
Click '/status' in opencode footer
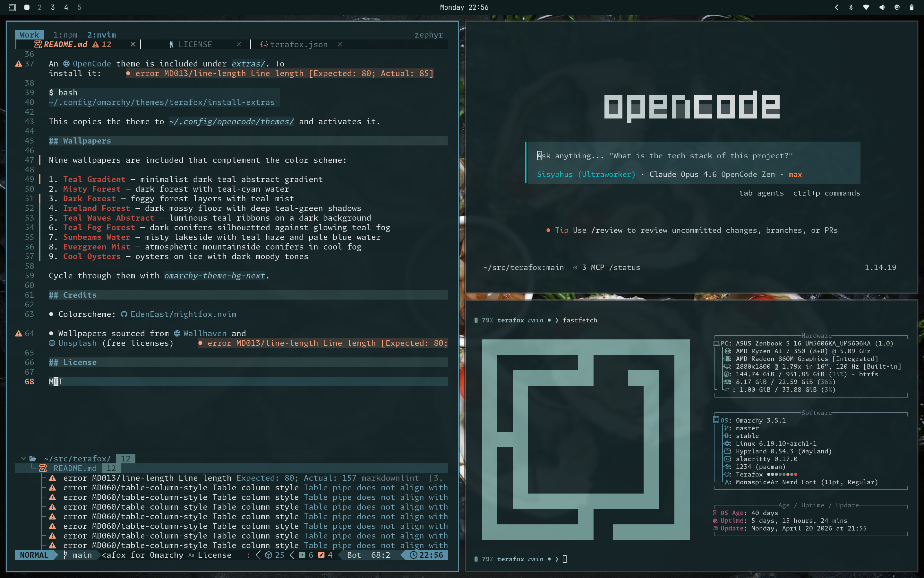tap(625, 267)
